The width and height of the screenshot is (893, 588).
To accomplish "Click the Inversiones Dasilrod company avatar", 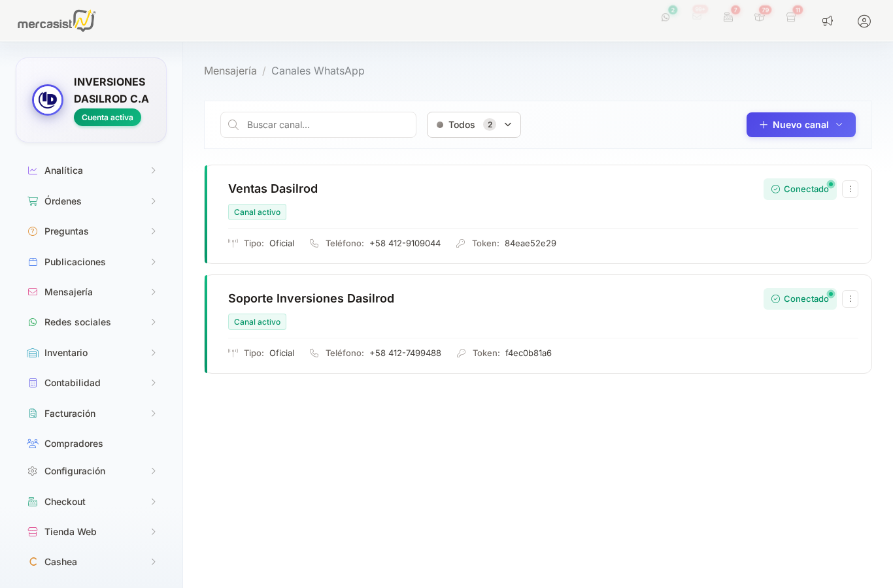I will point(48,100).
